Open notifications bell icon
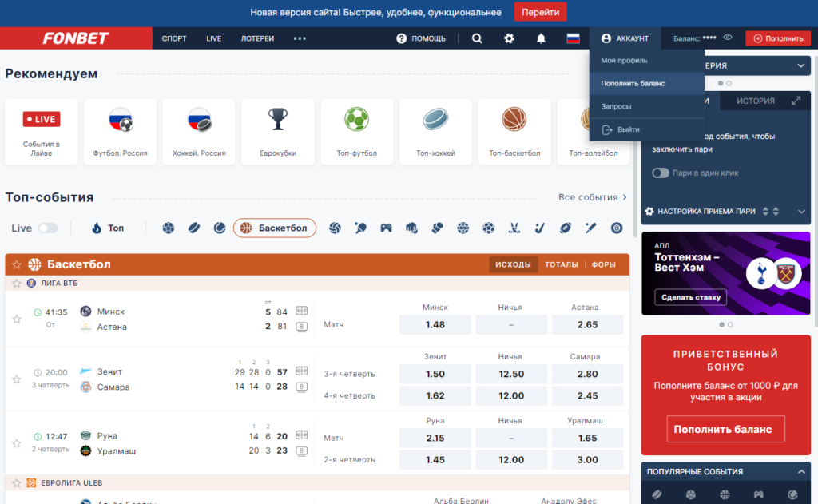This screenshot has width=818, height=504. [x=541, y=38]
